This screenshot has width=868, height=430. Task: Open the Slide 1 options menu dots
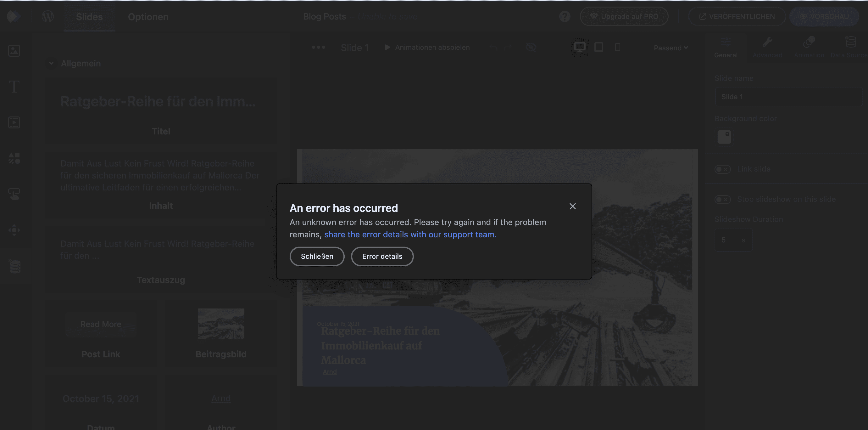pos(318,47)
